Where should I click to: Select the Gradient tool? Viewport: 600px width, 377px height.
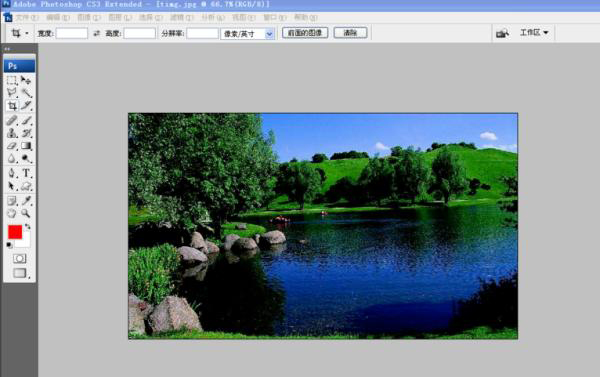[26, 146]
